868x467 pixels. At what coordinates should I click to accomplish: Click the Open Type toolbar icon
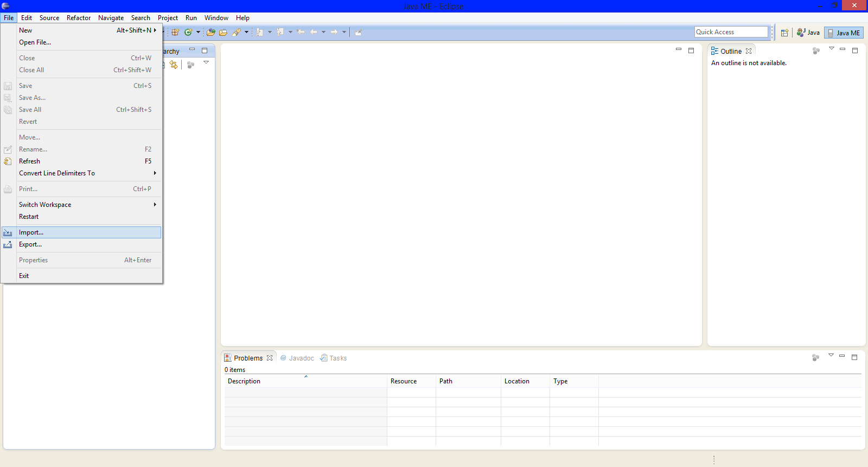point(211,32)
